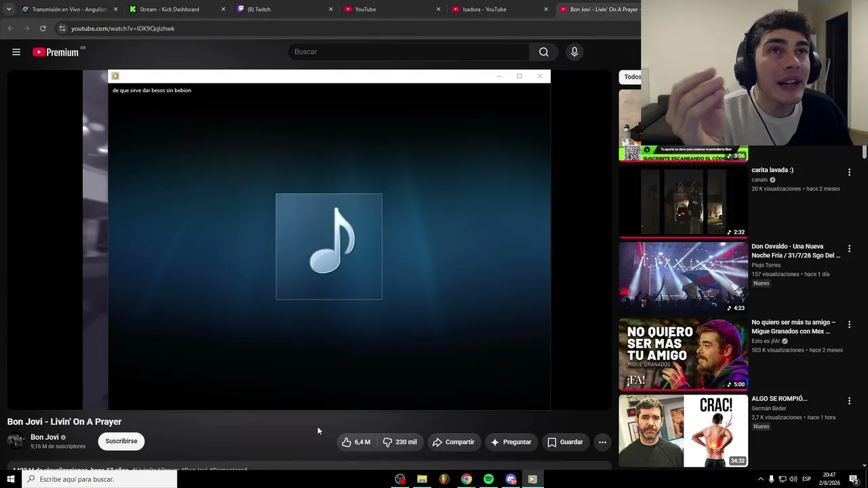Screen dimensions: 868x488
Task: Open the Bon Jovi channel name link
Action: point(45,437)
